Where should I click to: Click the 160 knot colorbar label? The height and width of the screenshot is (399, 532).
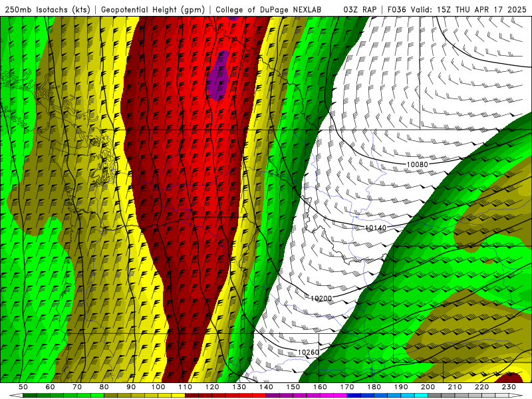(x=320, y=387)
